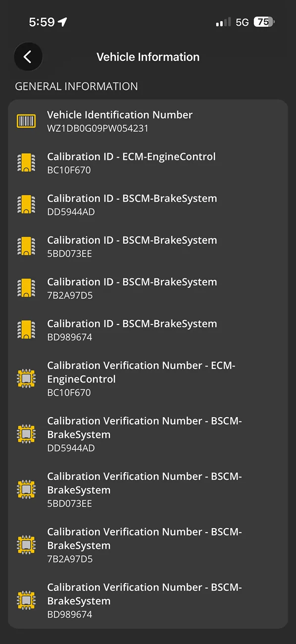Viewport: 296px width, 644px height.
Task: Select BC10F670 under Calibration Verification Number ECM-EngineControl
Action: (69, 392)
